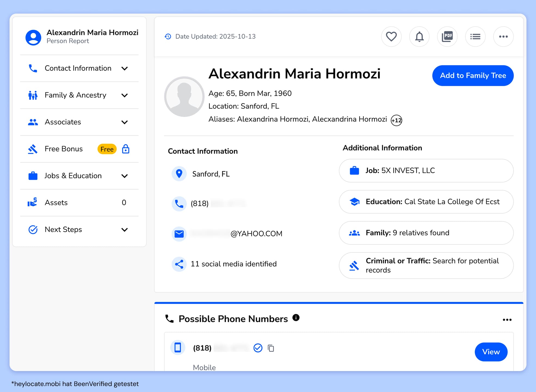Click the Sanford, FL contact location text
The image size is (536, 392).
pyautogui.click(x=211, y=174)
